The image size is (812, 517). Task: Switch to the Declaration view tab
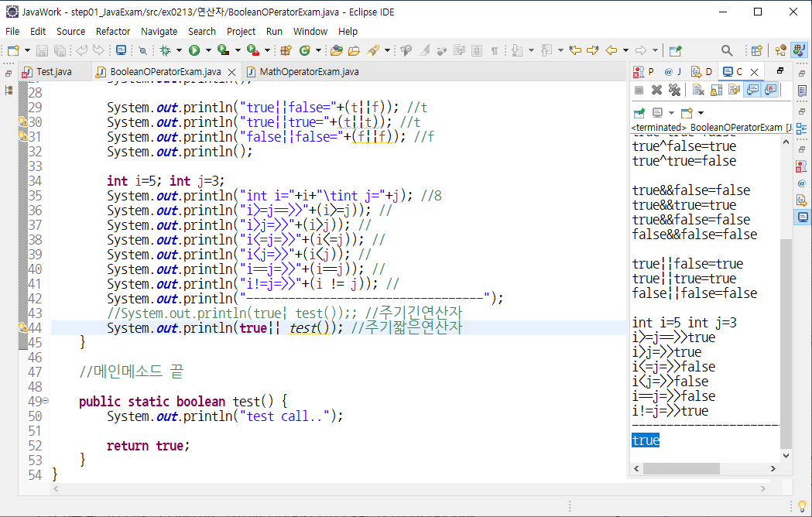702,71
